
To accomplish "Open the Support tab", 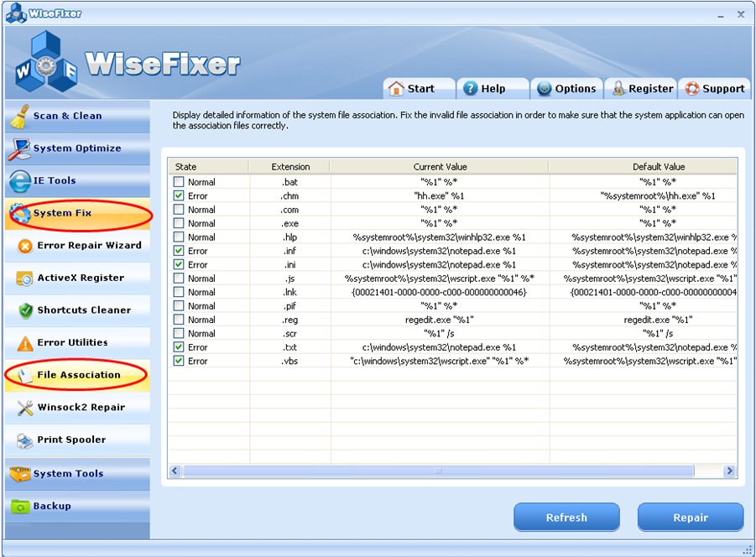I will [715, 89].
